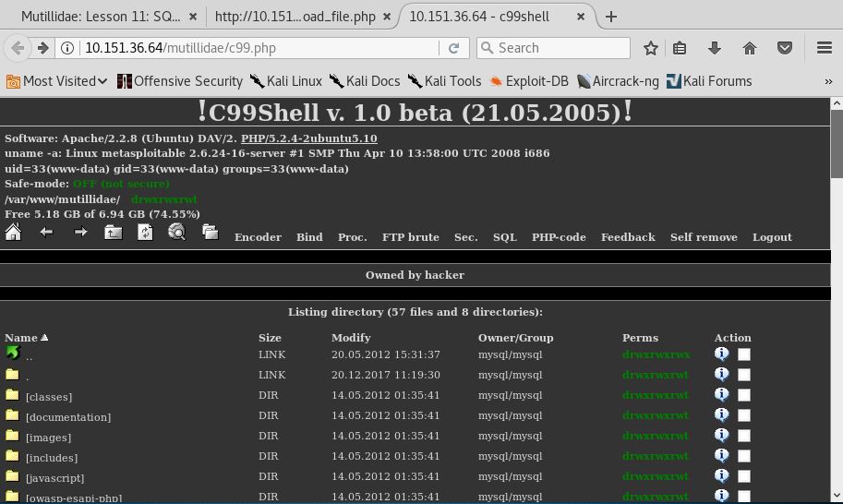Tick the checkbox for [images] directory

tap(744, 436)
